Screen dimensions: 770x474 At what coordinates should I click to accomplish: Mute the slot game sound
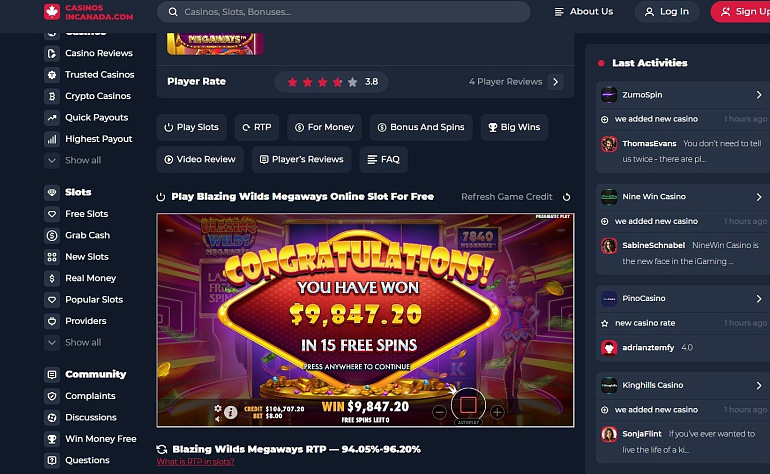click(218, 419)
